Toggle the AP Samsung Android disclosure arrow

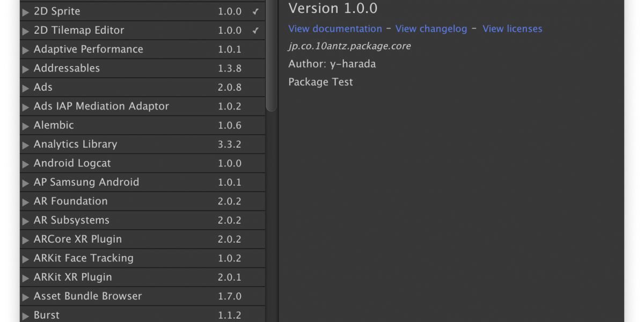click(x=25, y=183)
